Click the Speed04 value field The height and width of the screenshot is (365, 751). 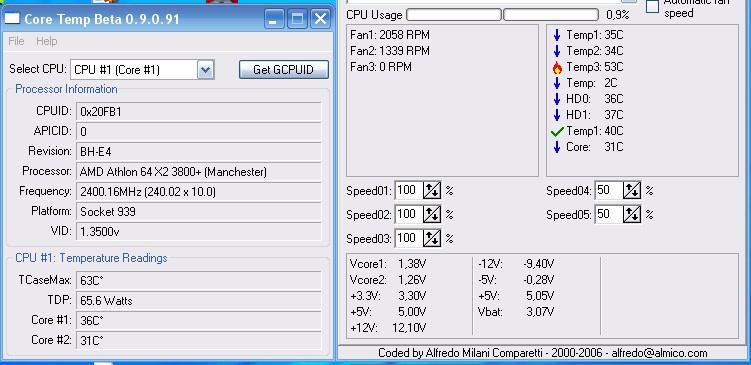(609, 191)
